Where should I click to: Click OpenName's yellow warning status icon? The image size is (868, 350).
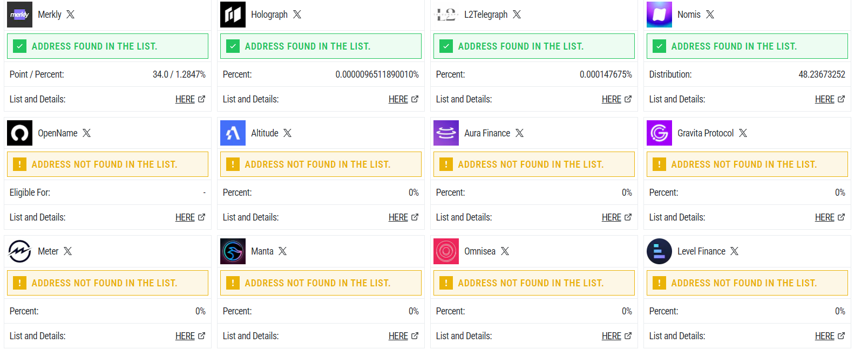click(x=19, y=164)
